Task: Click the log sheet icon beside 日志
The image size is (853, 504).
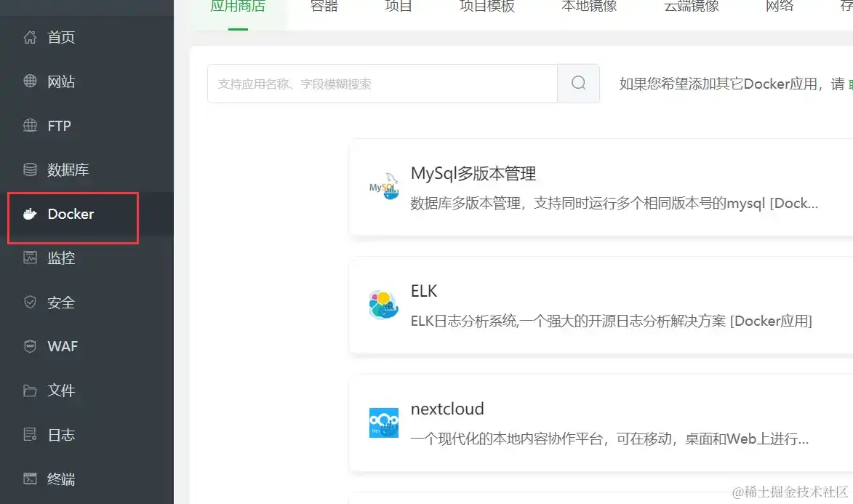Action: tap(30, 434)
